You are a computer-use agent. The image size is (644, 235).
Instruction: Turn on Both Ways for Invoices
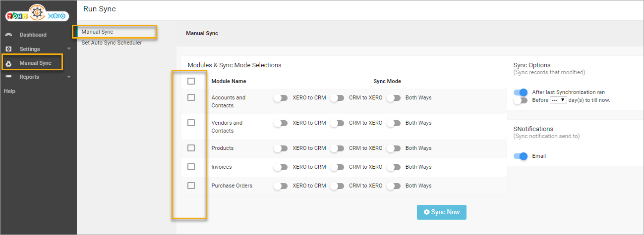click(394, 167)
